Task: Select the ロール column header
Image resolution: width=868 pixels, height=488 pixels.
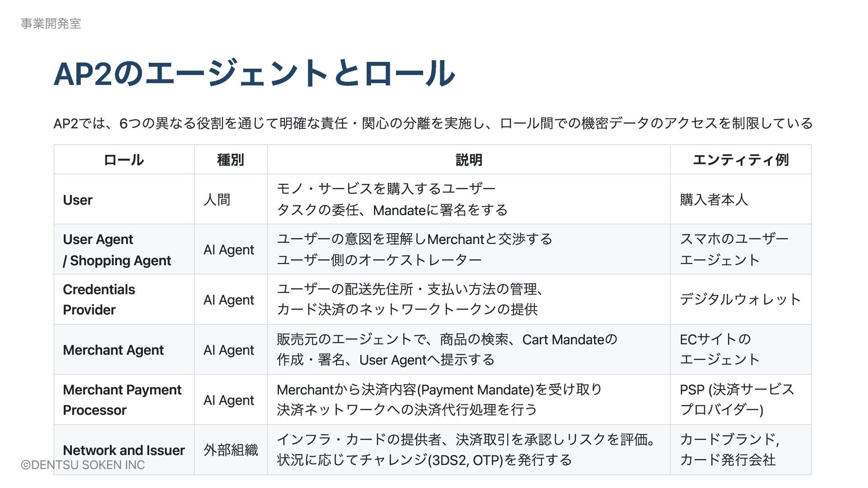Action: click(x=123, y=160)
